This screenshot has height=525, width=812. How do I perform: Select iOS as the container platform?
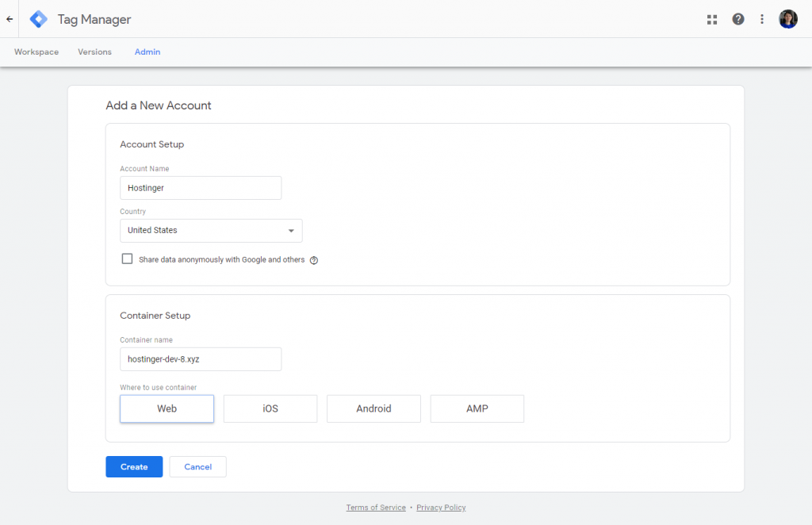pos(270,408)
